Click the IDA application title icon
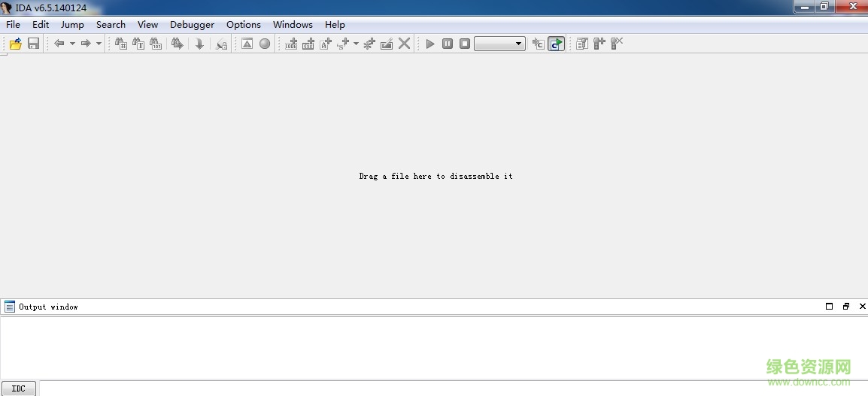 [x=6, y=8]
